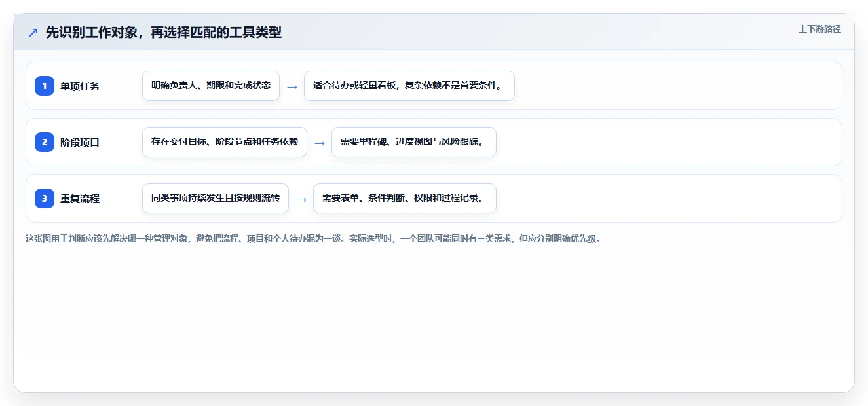Click the 上下游路径 label
Screen dimensions: 868x406
pyautogui.click(x=820, y=29)
